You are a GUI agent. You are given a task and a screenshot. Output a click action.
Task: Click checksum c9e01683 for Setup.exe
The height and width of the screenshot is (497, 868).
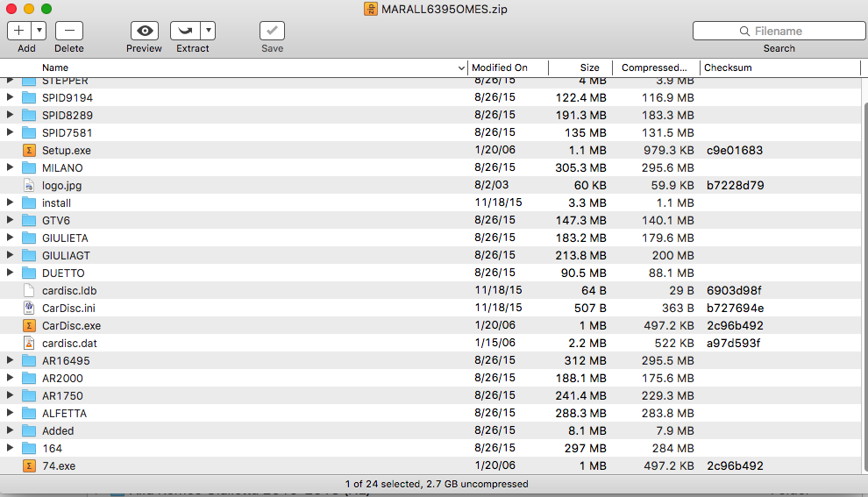[735, 150]
